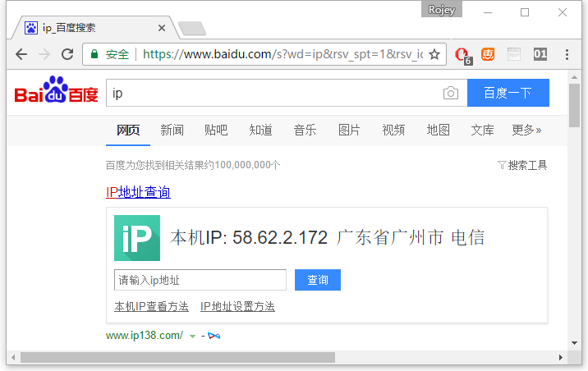Screen dimensions: 588x371
Task: Click the blue 查询 button
Action: point(318,280)
